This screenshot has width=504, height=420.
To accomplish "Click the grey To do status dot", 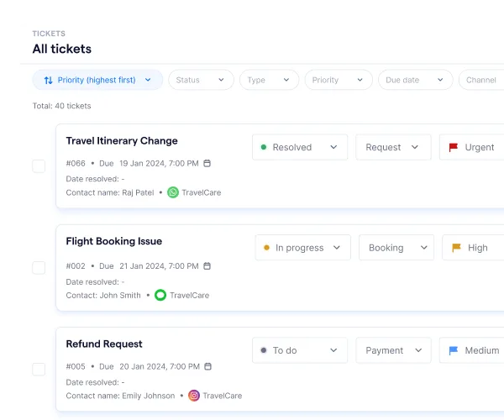I will (264, 350).
